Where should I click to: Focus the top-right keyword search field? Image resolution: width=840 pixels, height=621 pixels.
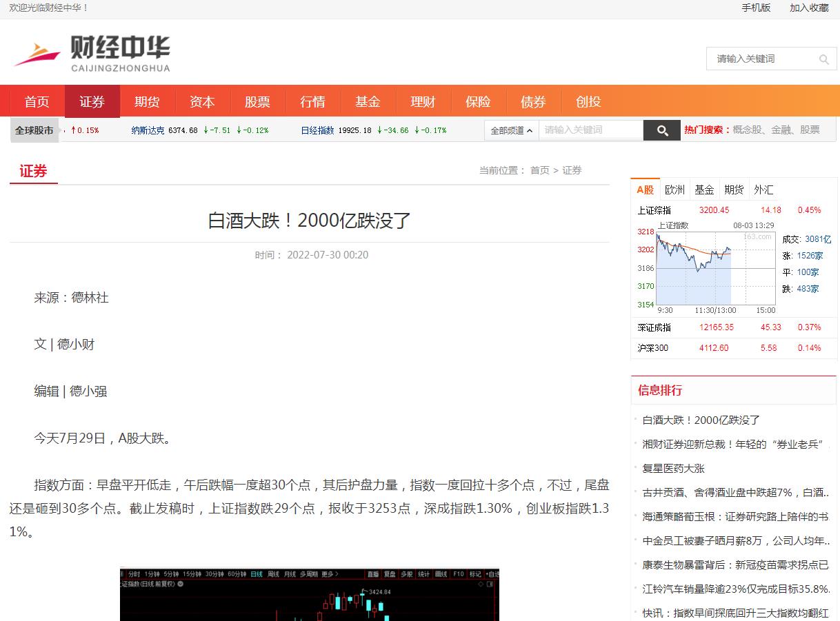pos(762,59)
